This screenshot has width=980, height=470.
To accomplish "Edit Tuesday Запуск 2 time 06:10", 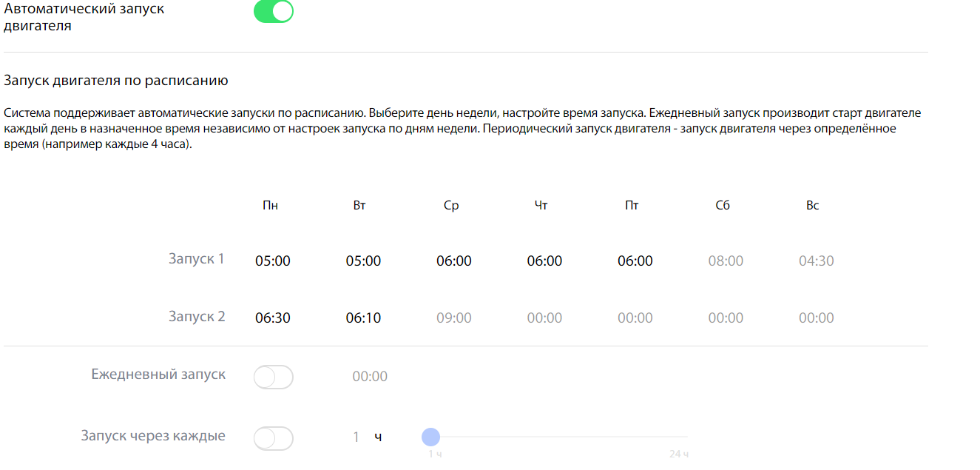I will click(x=363, y=318).
